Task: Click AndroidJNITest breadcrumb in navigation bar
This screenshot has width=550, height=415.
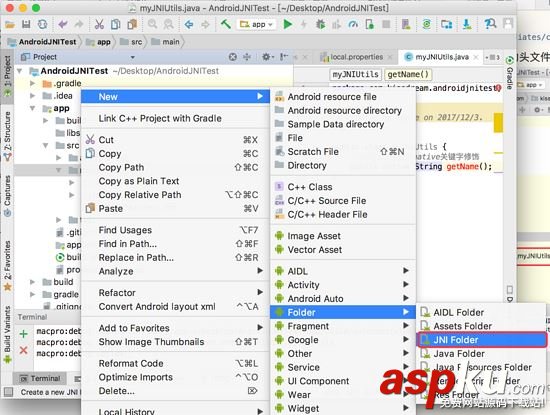Action: tap(43, 42)
